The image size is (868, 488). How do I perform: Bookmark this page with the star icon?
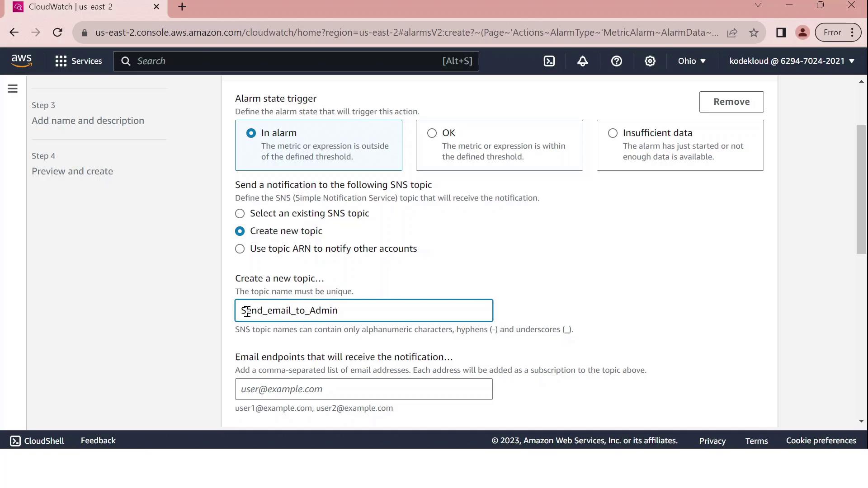click(x=753, y=33)
